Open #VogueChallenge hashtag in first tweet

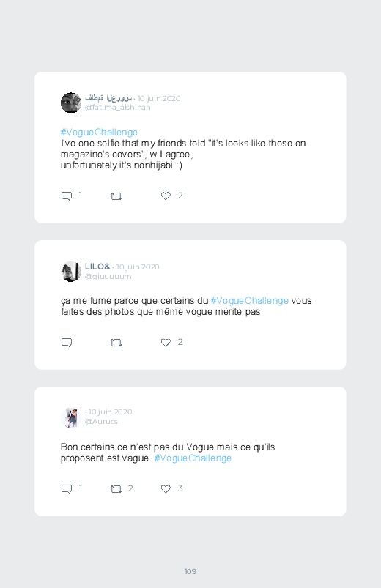pos(99,133)
